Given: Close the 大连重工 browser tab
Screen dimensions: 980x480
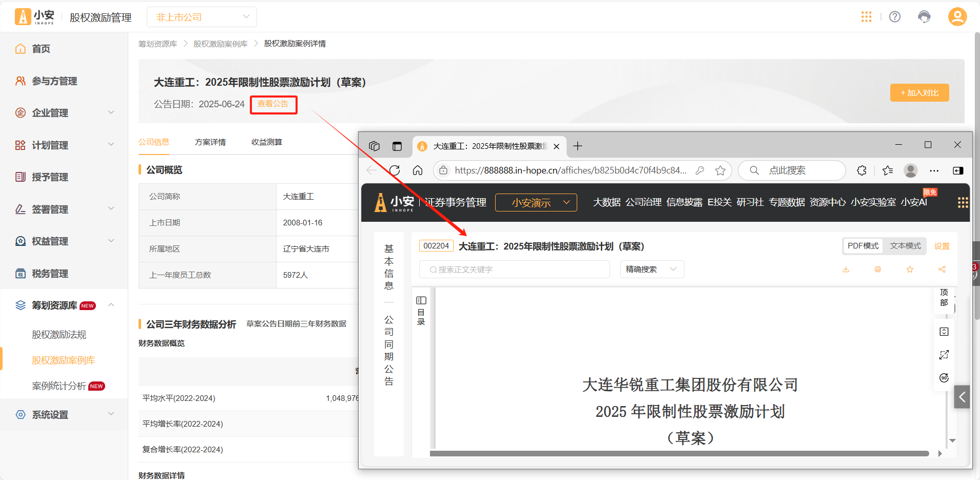Looking at the screenshot, I should [x=556, y=146].
